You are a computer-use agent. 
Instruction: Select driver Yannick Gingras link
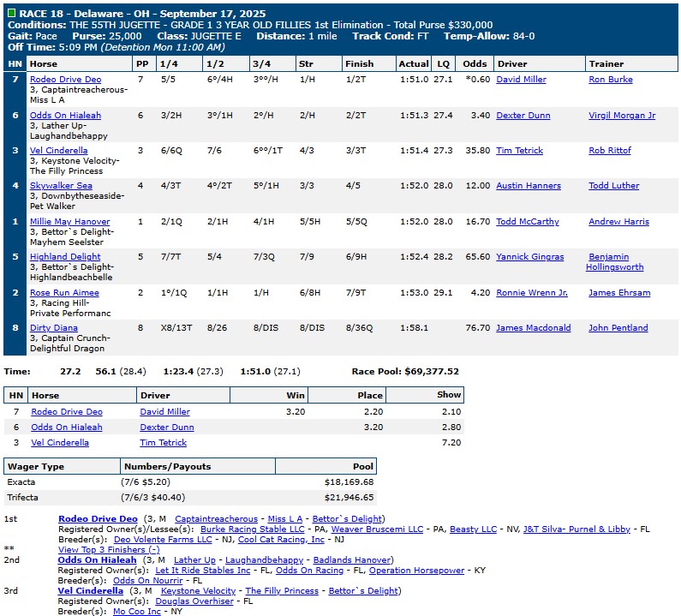pos(529,257)
